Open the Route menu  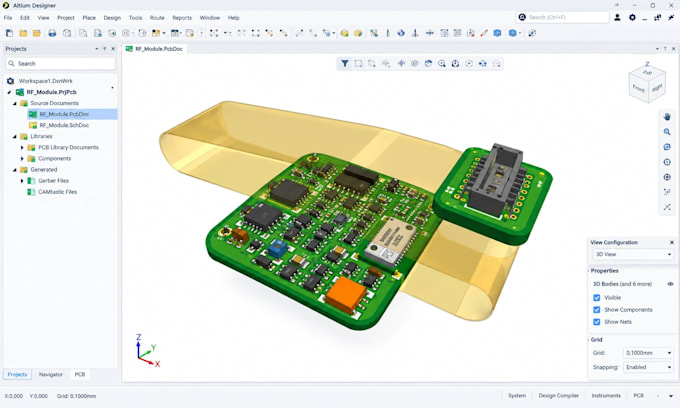[157, 18]
